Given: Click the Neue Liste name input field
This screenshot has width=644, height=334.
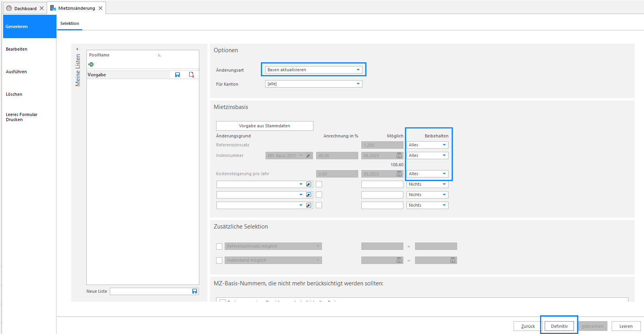Looking at the screenshot, I should click(151, 291).
